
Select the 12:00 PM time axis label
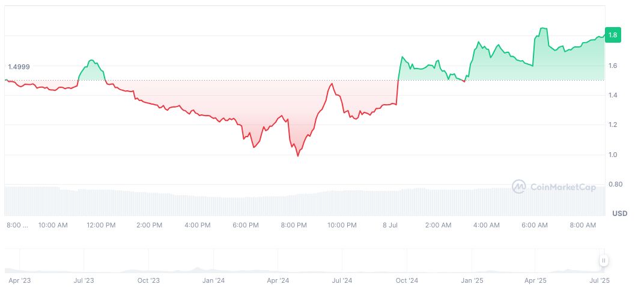point(101,225)
